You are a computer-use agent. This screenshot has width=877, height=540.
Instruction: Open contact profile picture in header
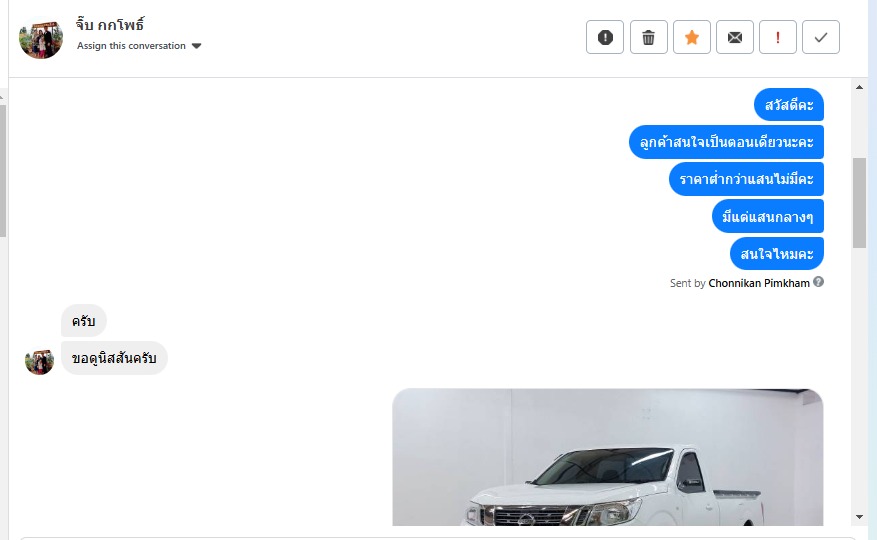click(41, 40)
